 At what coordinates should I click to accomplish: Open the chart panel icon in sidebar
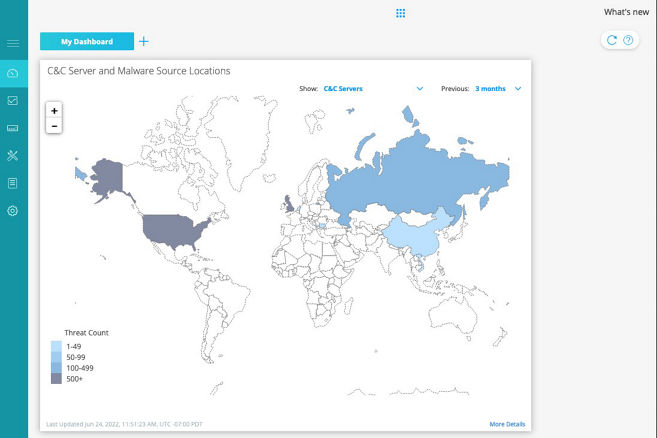[x=13, y=100]
